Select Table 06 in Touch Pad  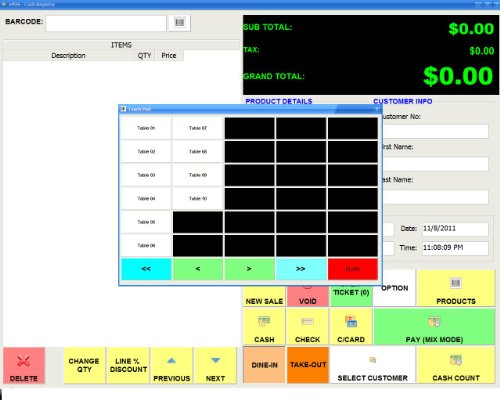[146, 245]
